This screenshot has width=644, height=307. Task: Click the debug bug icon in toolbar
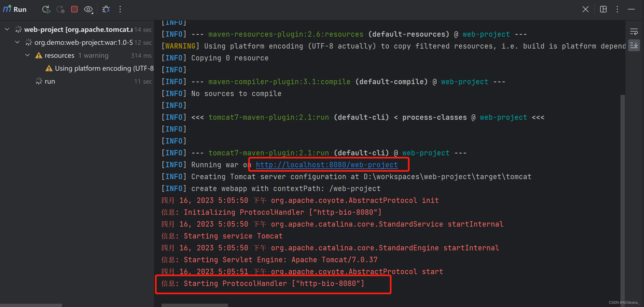106,9
